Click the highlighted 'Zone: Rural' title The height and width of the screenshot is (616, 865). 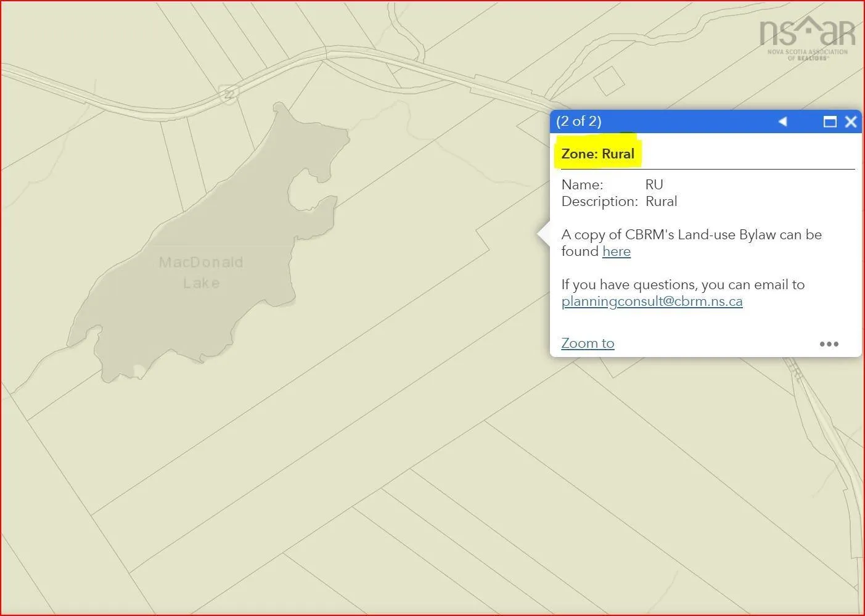tap(597, 154)
